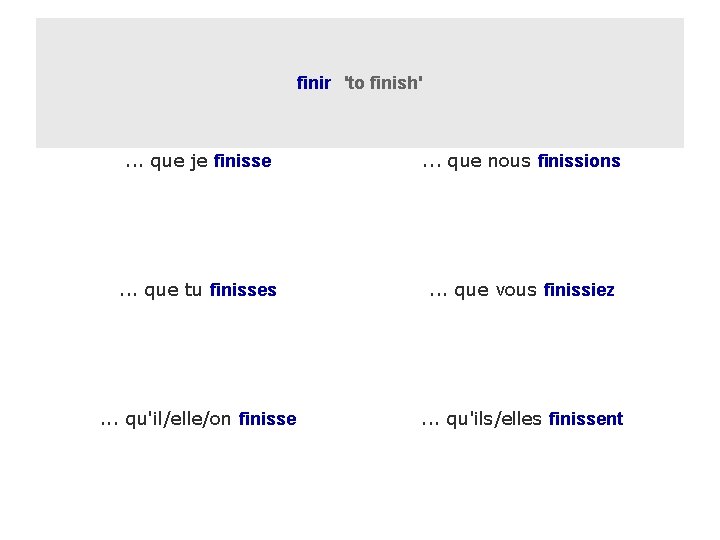Click the ellipsis before "que nous"
720x540 pixels.
tap(431, 162)
